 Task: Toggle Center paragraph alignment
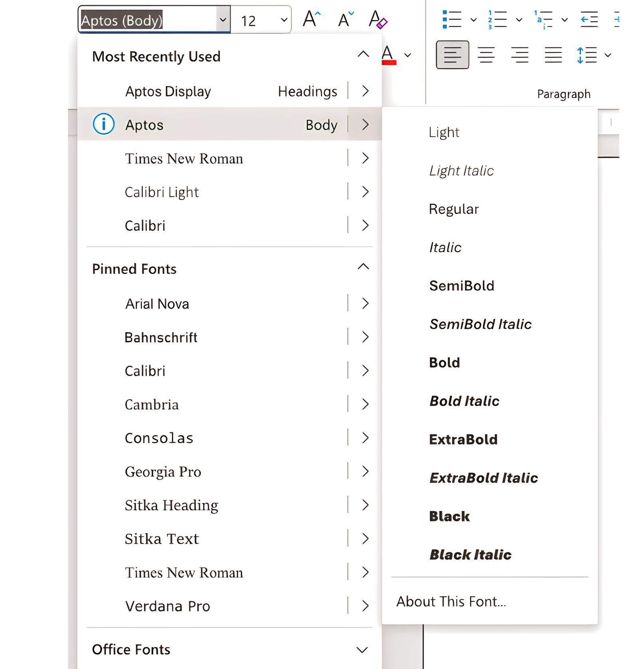[486, 55]
